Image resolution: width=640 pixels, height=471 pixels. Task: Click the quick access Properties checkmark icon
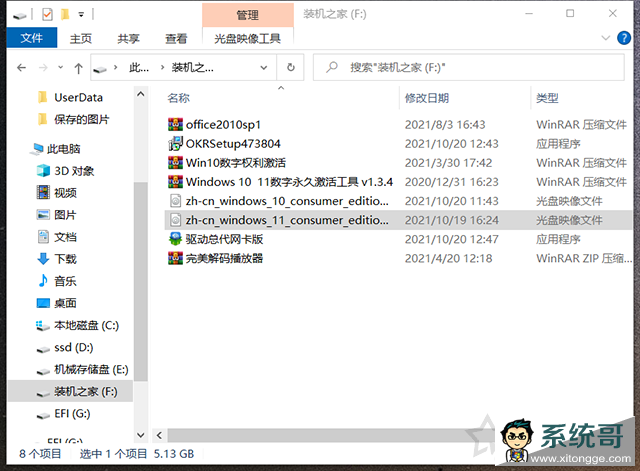(x=47, y=15)
